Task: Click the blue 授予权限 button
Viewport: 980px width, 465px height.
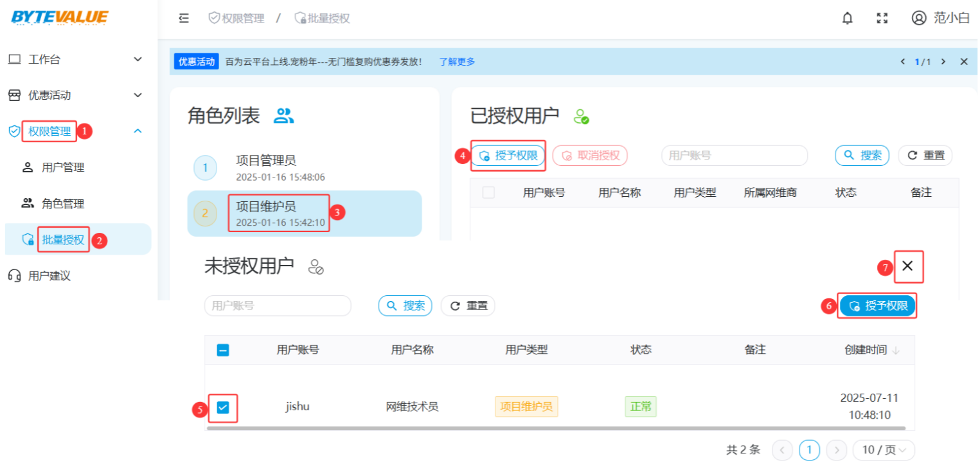Action: (x=878, y=306)
